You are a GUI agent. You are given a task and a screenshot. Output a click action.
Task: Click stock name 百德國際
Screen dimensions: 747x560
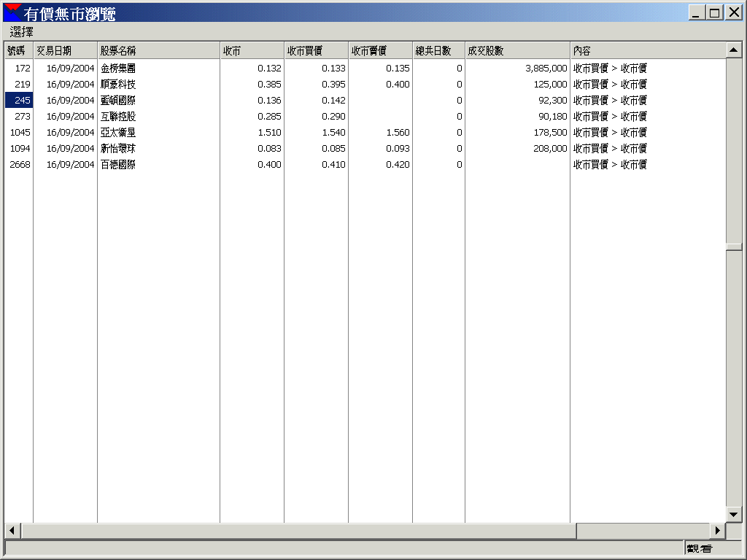[118, 164]
